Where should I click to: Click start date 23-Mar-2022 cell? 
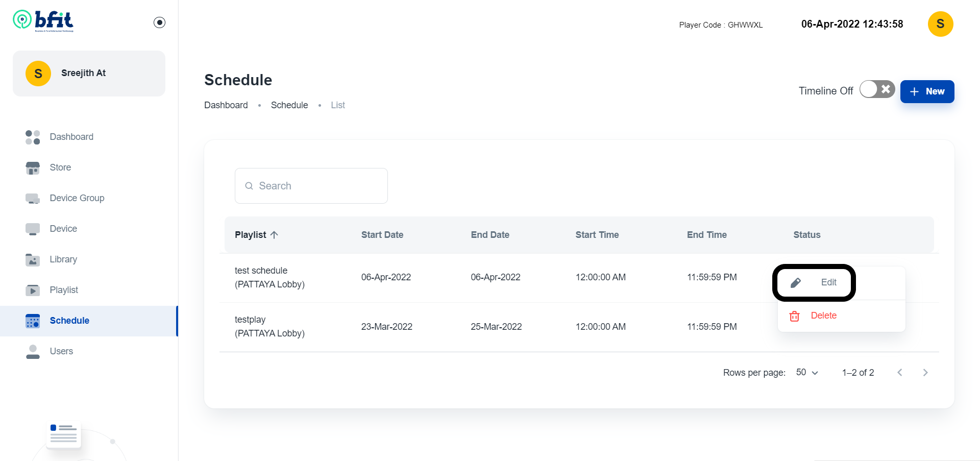(x=386, y=327)
